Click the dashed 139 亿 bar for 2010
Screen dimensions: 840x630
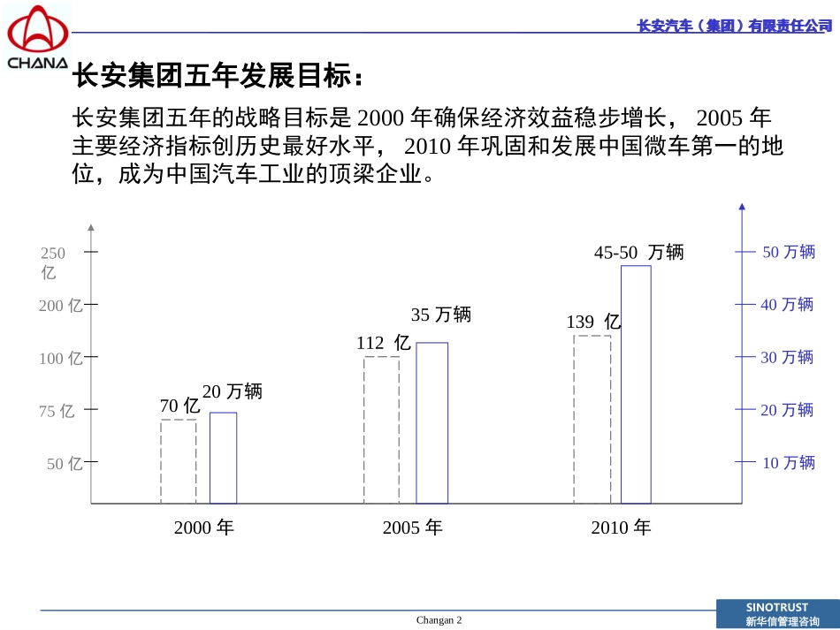point(592,420)
